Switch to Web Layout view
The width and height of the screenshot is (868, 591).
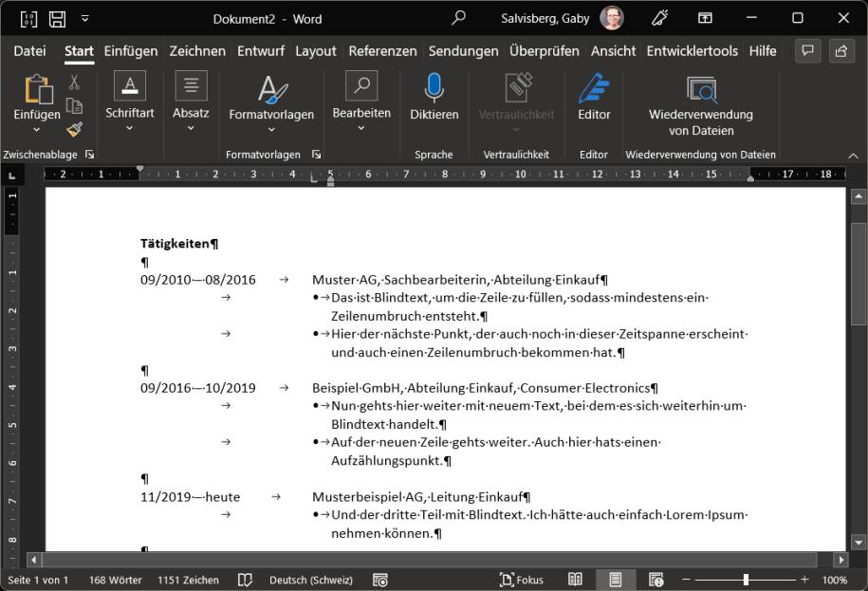click(656, 580)
